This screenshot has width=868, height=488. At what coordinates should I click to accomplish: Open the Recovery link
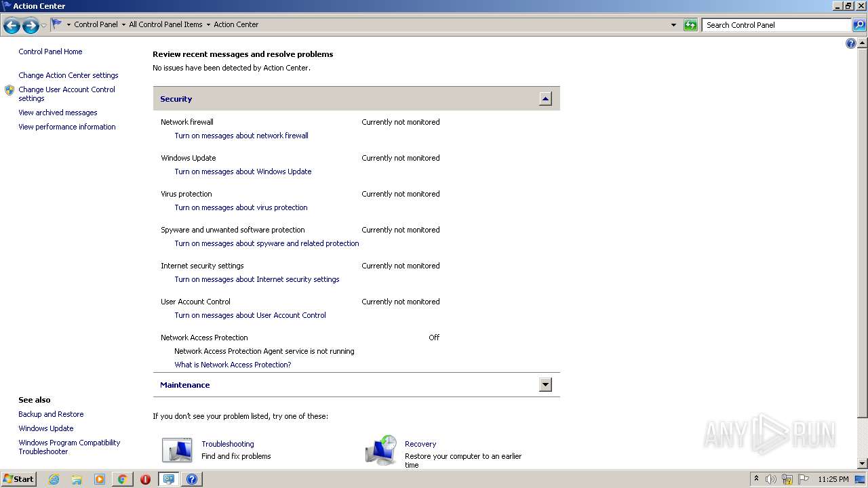420,444
